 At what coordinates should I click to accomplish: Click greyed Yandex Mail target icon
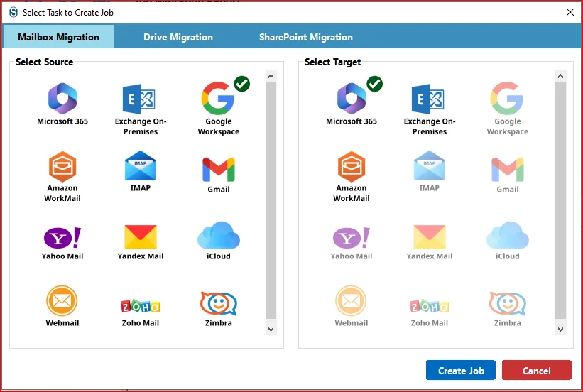point(430,237)
